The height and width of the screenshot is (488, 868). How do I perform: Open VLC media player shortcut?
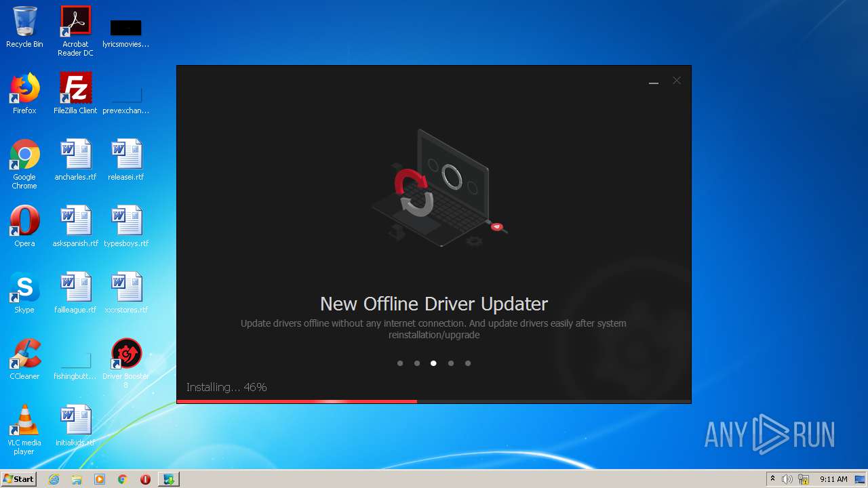[x=24, y=430]
